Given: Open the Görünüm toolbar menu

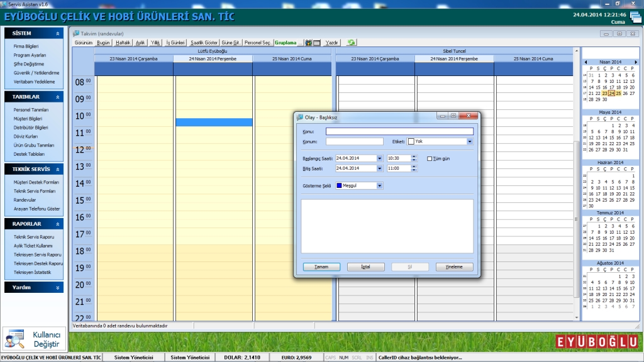Looking at the screenshot, I should click(x=84, y=43).
